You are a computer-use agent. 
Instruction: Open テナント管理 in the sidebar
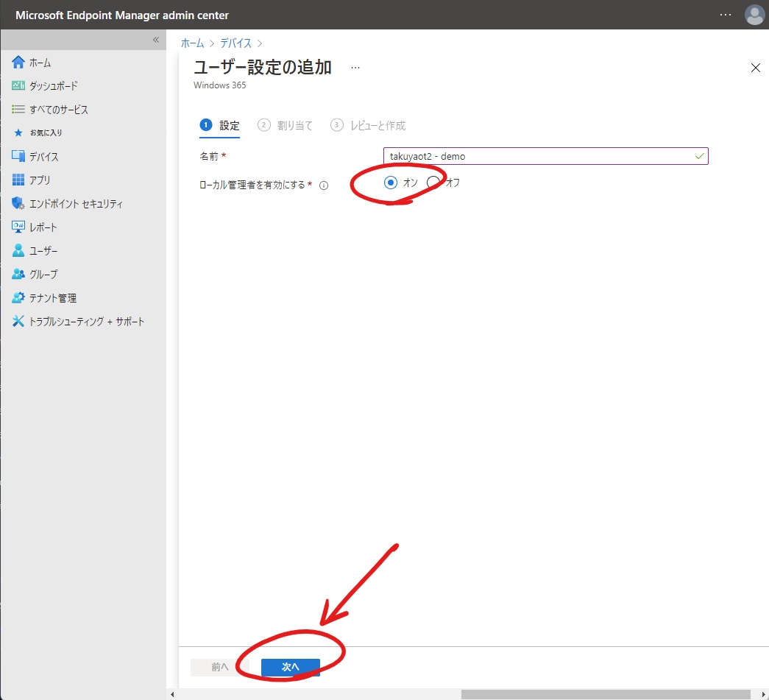coord(53,298)
